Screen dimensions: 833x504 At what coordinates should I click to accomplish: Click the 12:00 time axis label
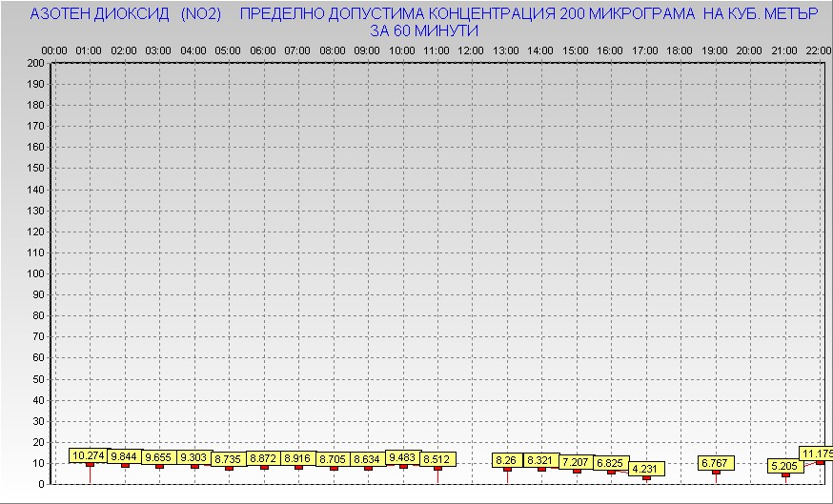(470, 50)
